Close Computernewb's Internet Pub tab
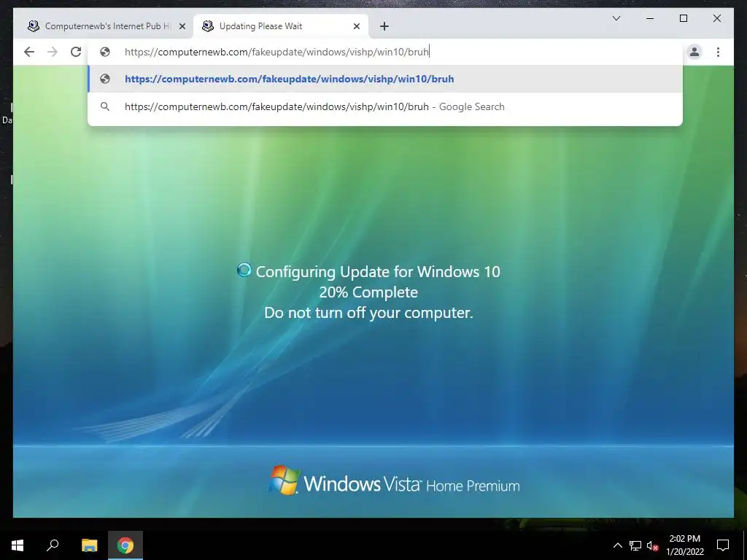The image size is (747, 560). tap(182, 26)
